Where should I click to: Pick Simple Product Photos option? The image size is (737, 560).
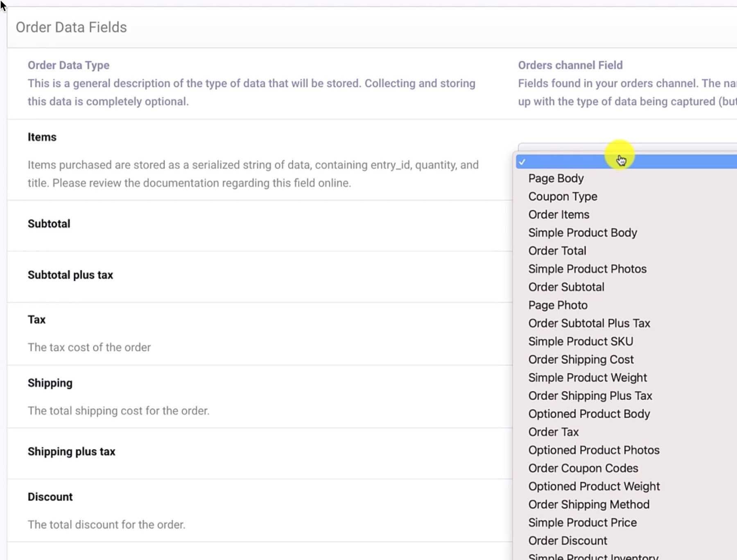coord(588,269)
